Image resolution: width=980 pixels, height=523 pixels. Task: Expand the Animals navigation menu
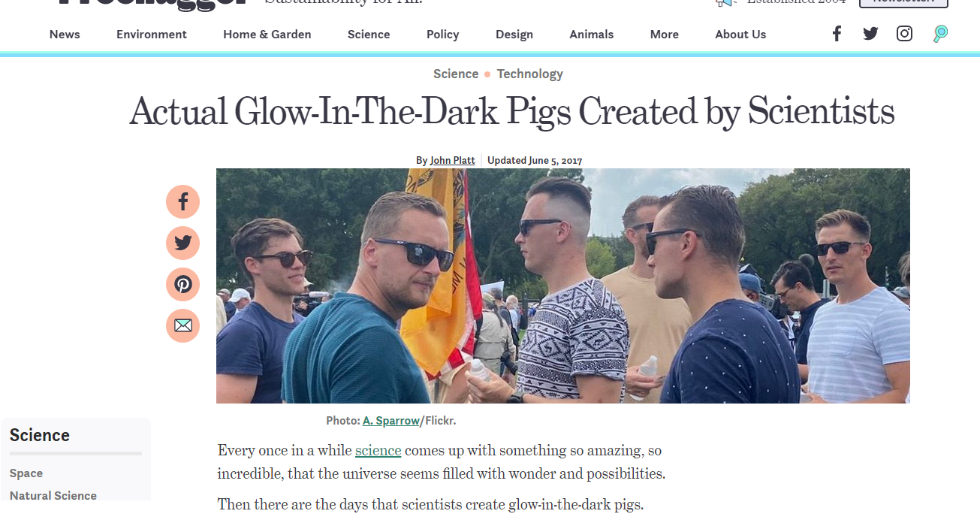(x=592, y=35)
